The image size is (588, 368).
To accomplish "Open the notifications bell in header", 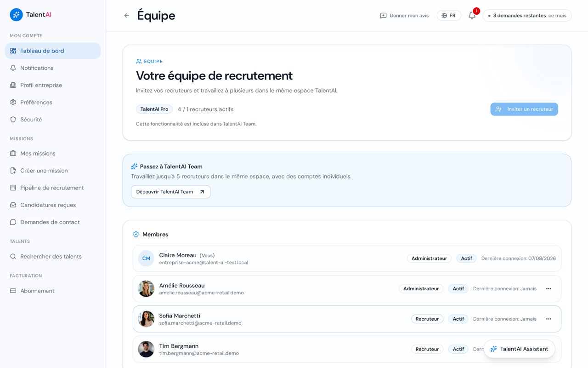I will pos(472,16).
